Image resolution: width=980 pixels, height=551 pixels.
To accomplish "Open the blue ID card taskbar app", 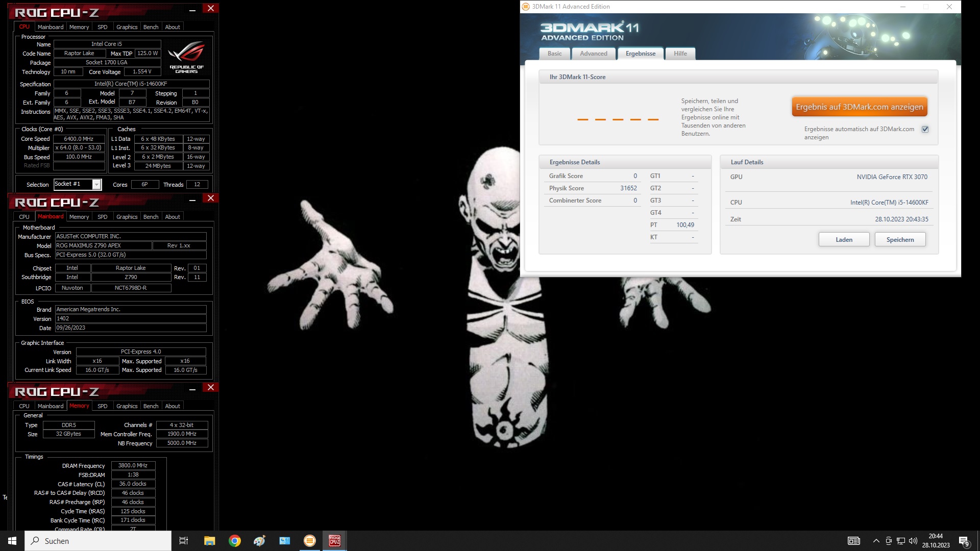I will click(284, 541).
